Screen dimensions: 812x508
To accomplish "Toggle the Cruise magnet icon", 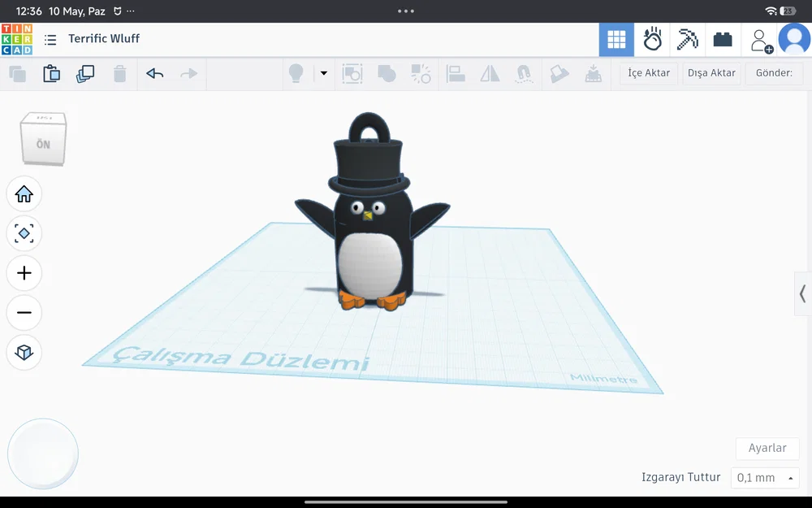I will click(x=525, y=74).
